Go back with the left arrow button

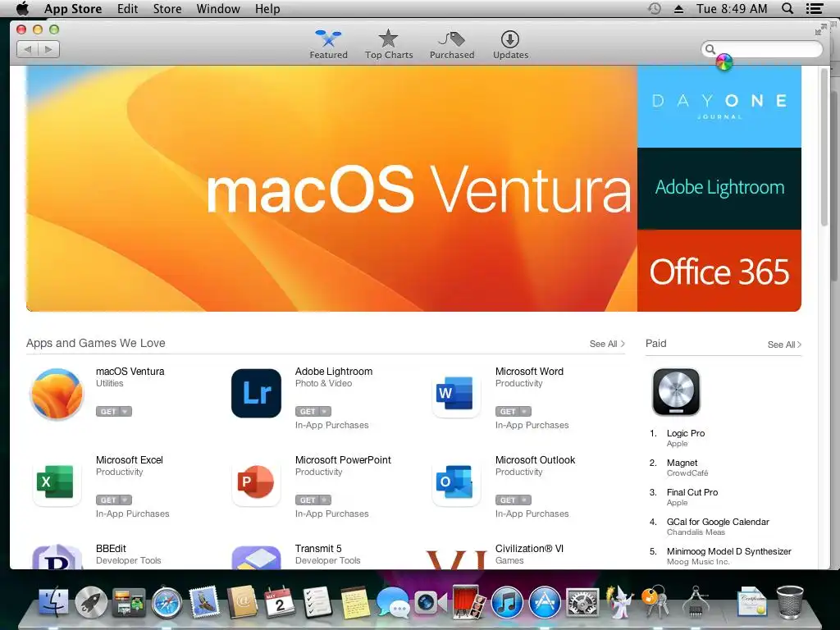[27, 49]
